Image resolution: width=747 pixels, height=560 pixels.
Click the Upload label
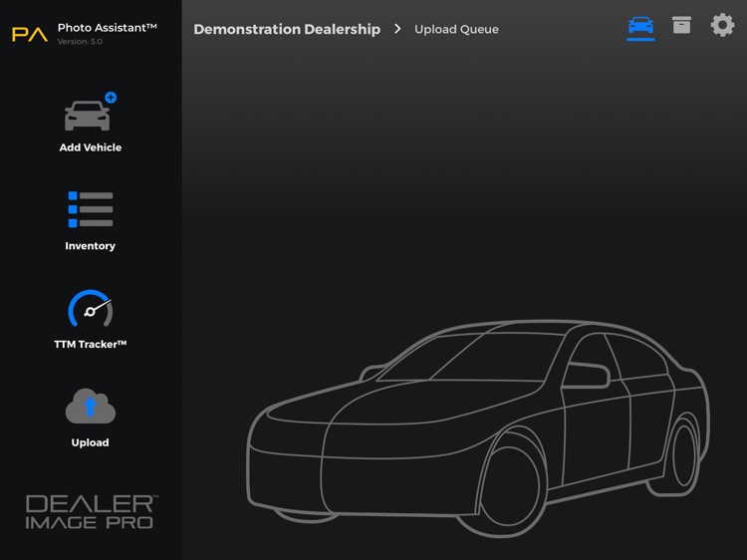pyautogui.click(x=90, y=442)
